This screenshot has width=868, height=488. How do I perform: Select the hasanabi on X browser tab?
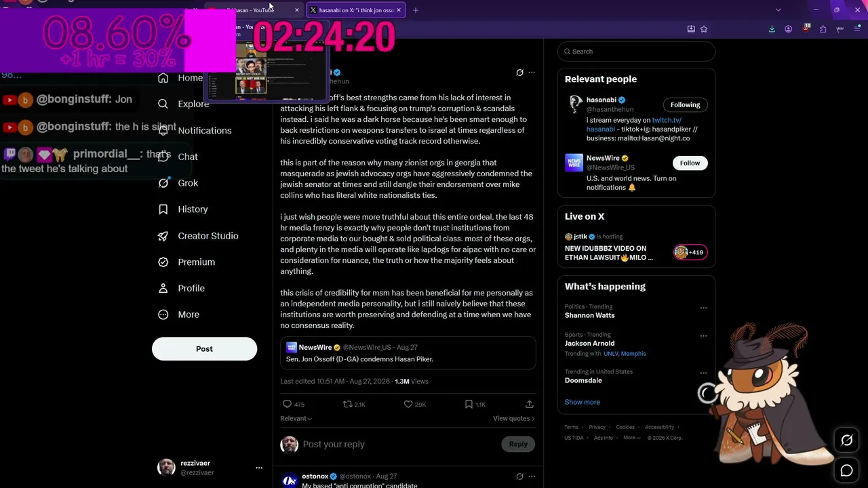click(x=355, y=10)
